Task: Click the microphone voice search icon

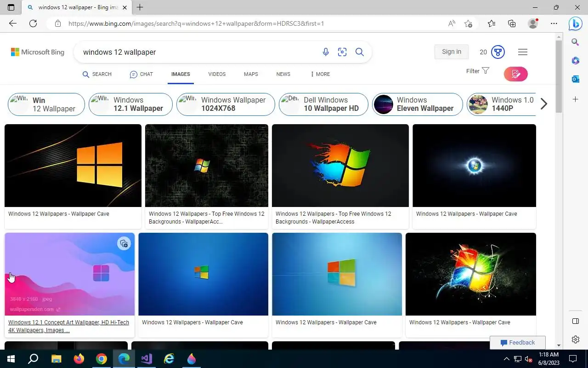Action: tap(326, 52)
